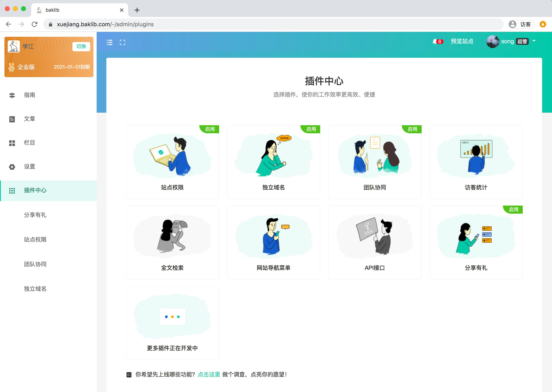552x392 pixels.
Task: Select 插件中心 in the sidebar
Action: pyautogui.click(x=35, y=190)
